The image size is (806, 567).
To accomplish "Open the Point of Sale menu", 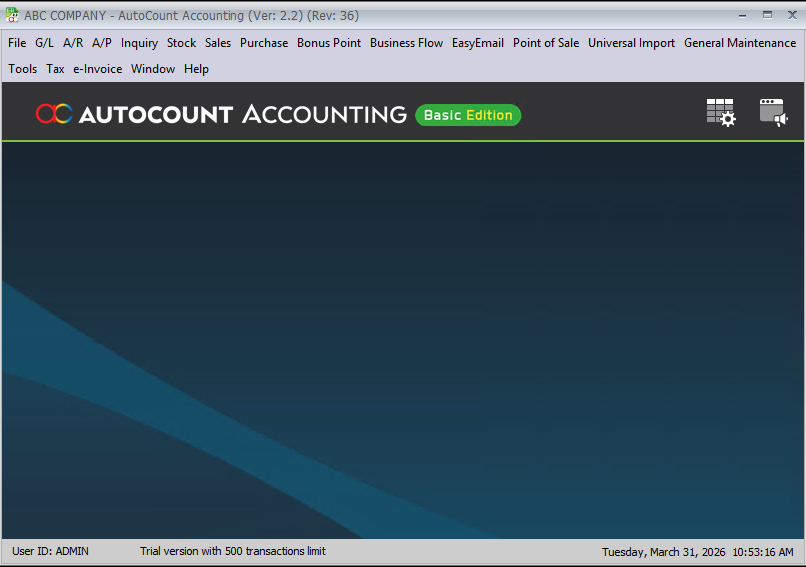I will pos(546,43).
